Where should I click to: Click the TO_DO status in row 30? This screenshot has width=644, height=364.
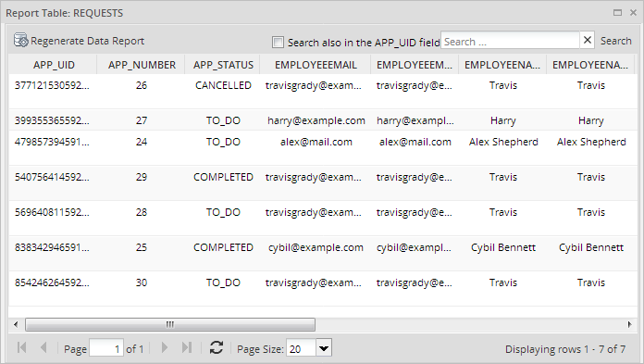click(x=223, y=282)
